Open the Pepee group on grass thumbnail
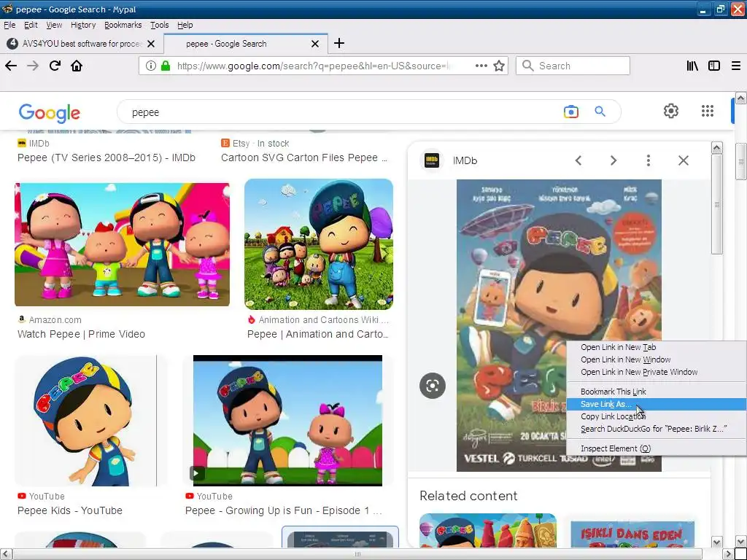 tap(319, 244)
